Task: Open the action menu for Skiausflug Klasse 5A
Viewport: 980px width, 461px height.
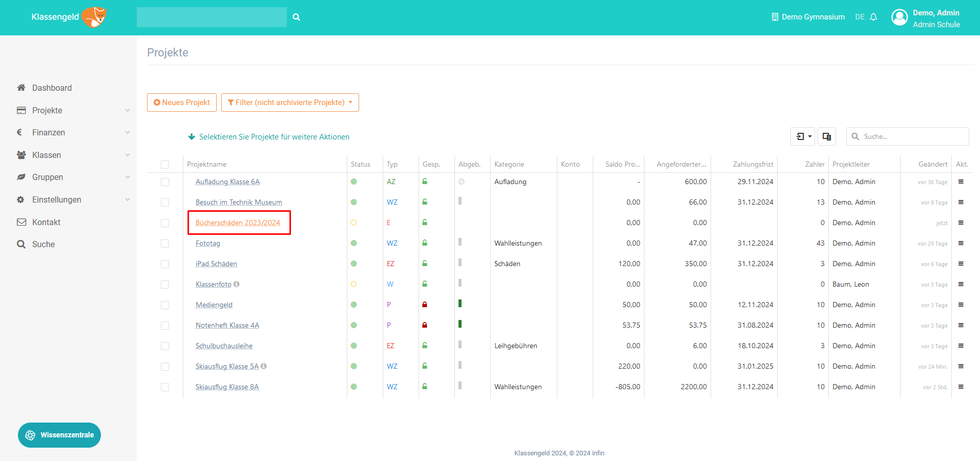Action: pyautogui.click(x=961, y=366)
